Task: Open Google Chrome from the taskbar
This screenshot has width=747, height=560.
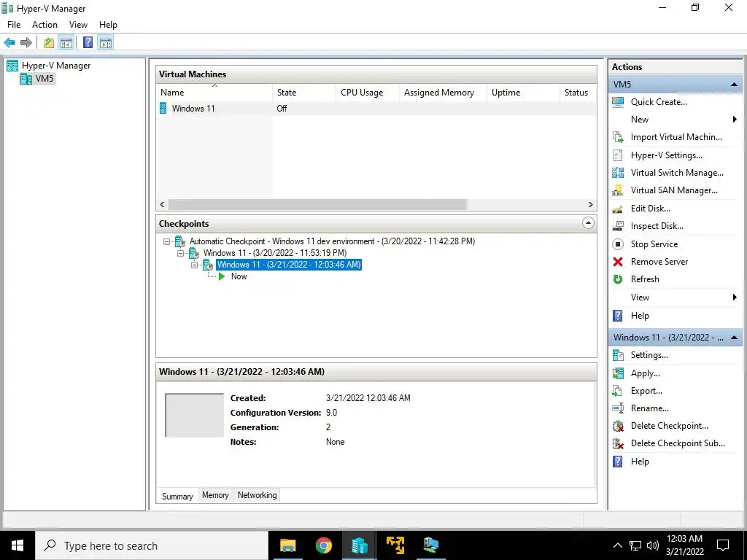Action: click(323, 545)
